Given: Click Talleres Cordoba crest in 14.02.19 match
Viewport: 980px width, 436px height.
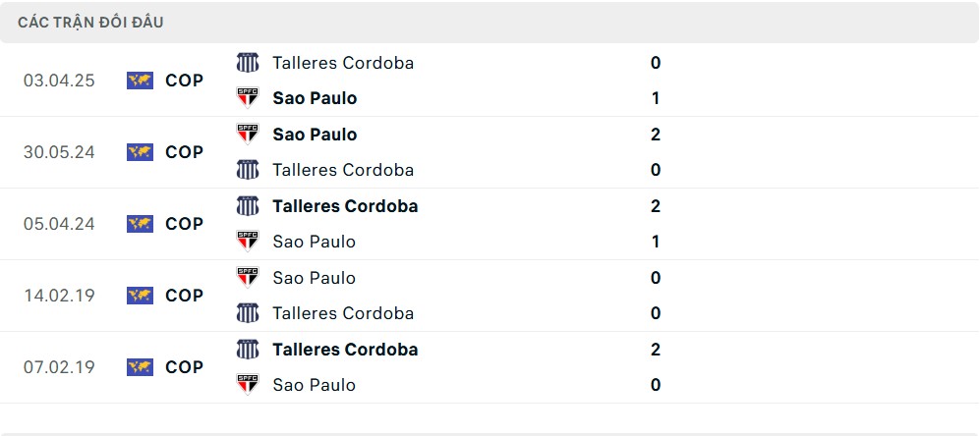Looking at the screenshot, I should (x=248, y=313).
